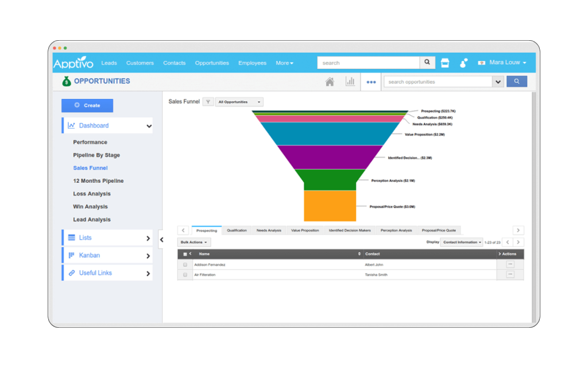This screenshot has height=368, width=588.
Task: Expand the Bulk Actions dropdown
Action: point(194,242)
